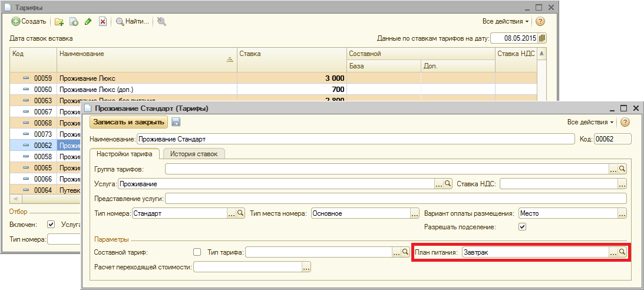This screenshot has height=290, width=644.
Task: Open Тип тарифа item via magnifier icon
Action: coord(405,252)
